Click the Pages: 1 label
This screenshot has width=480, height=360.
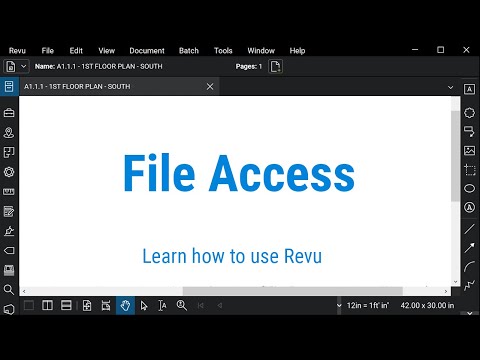249,66
